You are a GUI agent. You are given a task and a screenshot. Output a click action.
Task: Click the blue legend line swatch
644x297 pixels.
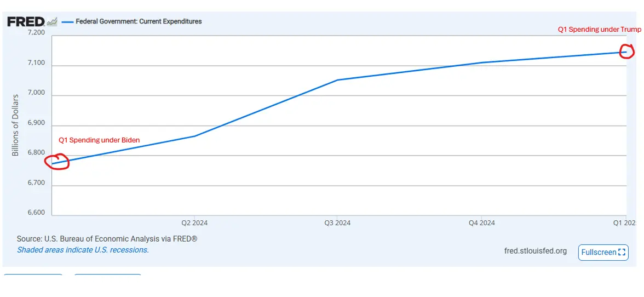point(67,22)
